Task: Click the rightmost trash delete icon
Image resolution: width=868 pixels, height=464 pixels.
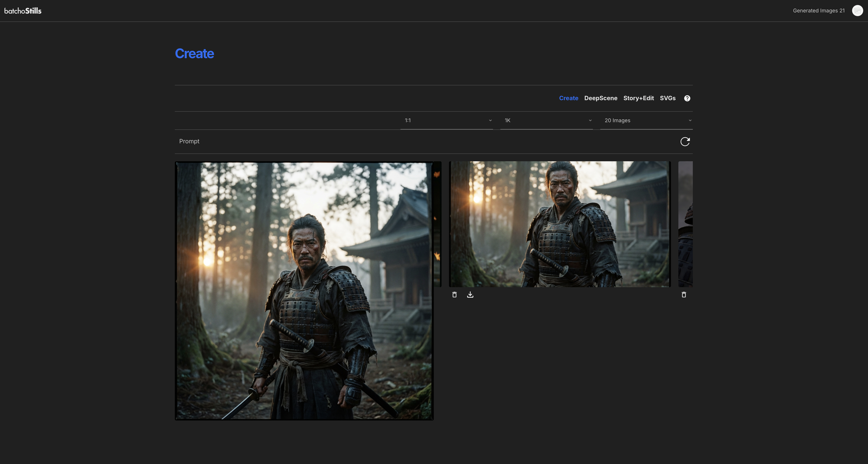Action: point(684,294)
